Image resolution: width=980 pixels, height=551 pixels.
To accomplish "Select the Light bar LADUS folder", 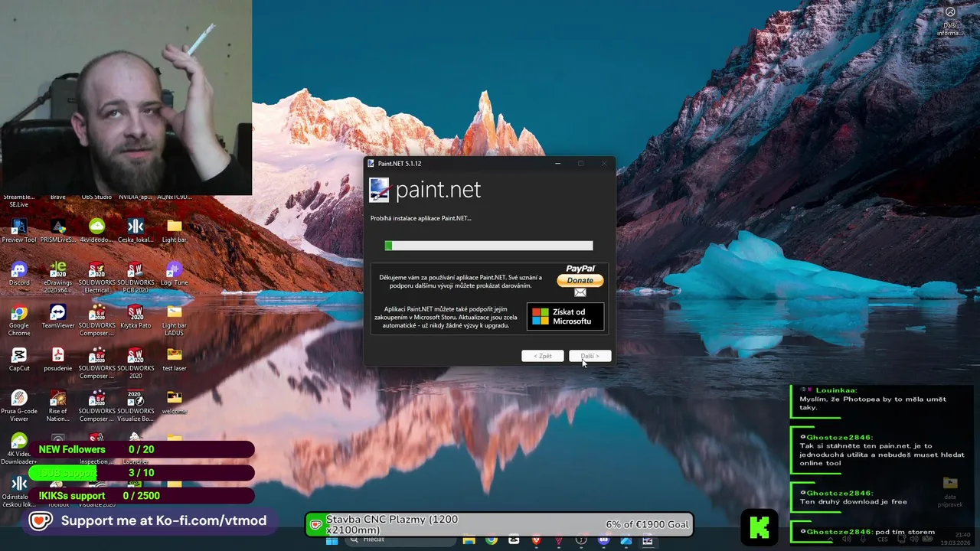I will pos(175,320).
